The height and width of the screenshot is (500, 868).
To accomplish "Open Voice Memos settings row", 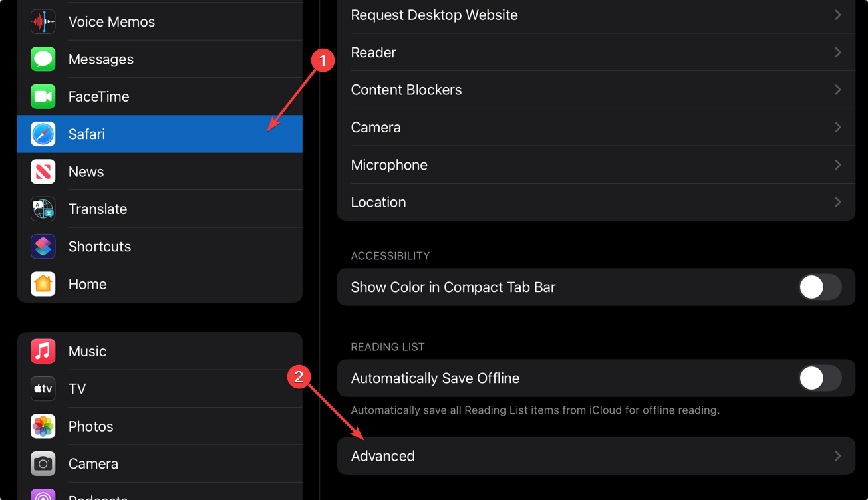I will pos(160,22).
